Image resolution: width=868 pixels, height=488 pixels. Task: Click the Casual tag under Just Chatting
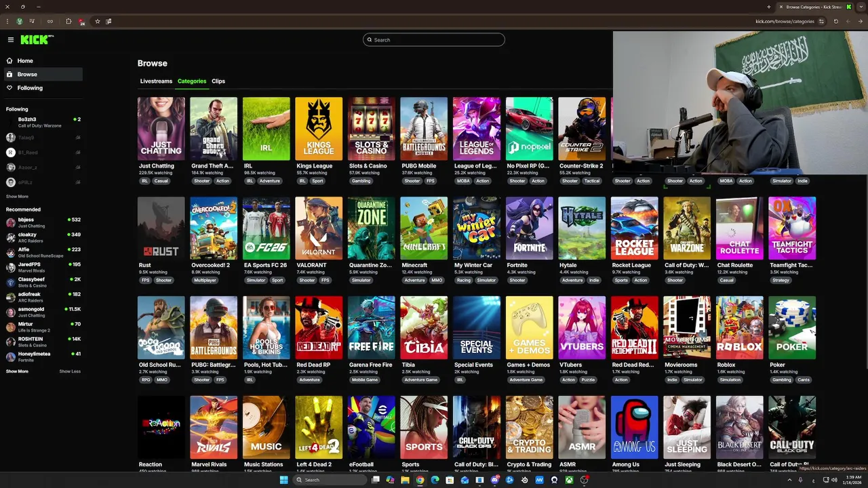[x=161, y=181]
